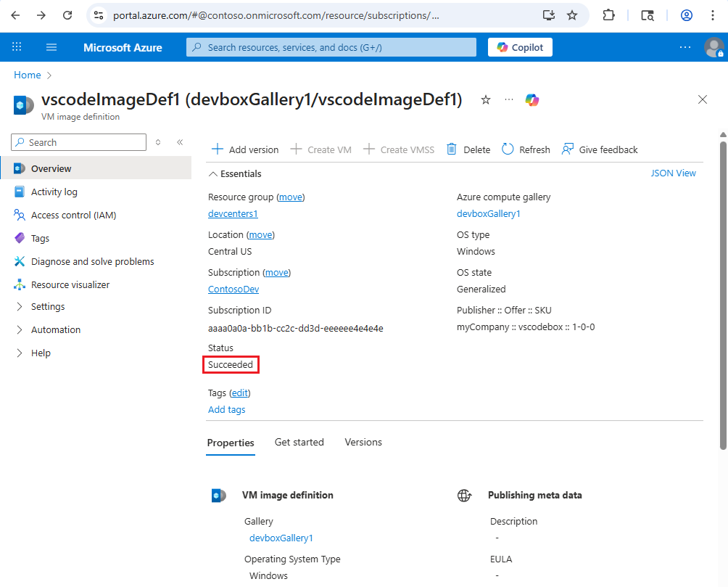Open the devcenters1 resource group link
Screen dimensions: 728x587
click(232, 213)
